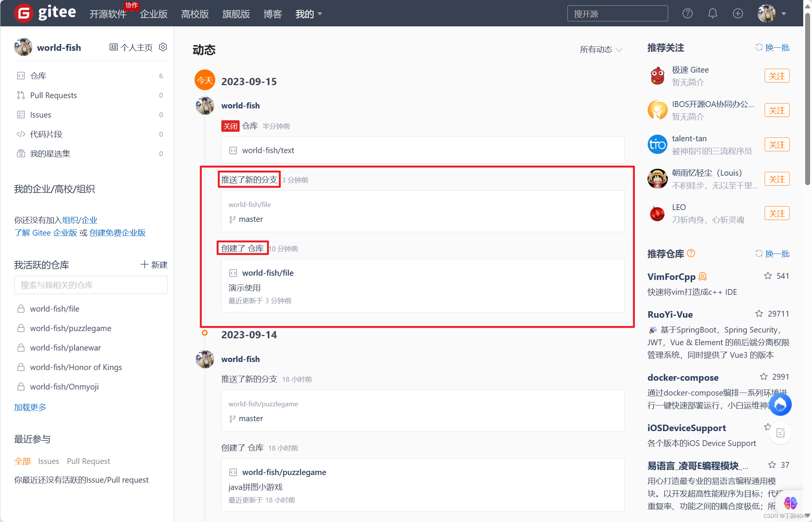
Task: Click the Issues sidebar icon
Action: 21,115
